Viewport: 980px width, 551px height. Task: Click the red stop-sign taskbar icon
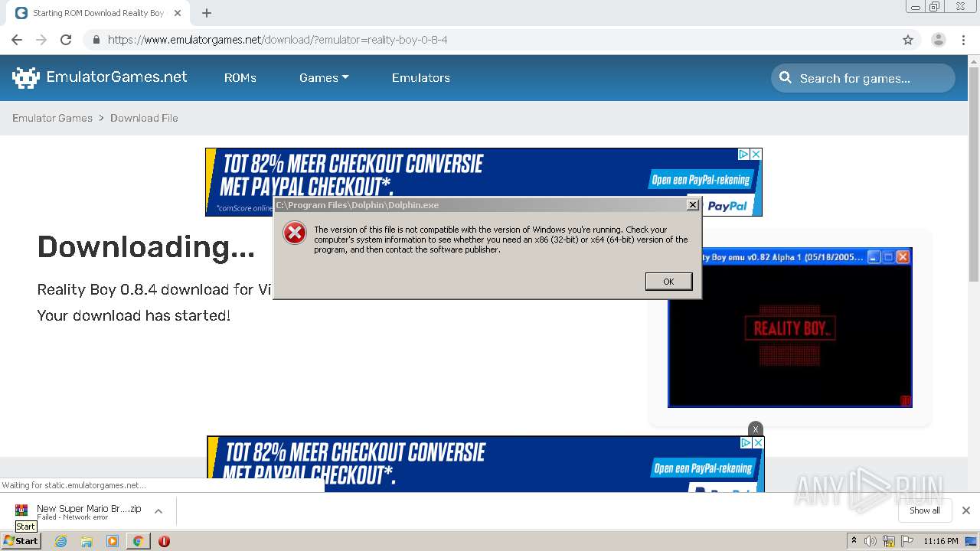pos(164,541)
